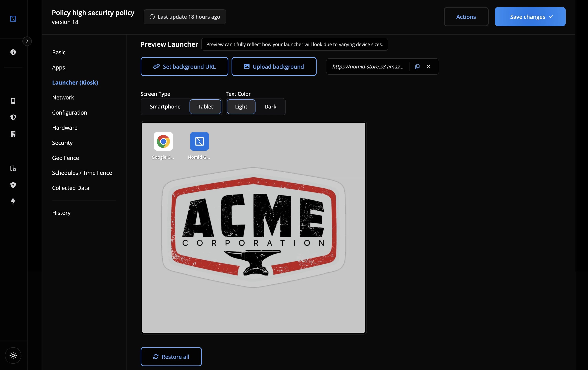Open the building organization icon

(13, 134)
